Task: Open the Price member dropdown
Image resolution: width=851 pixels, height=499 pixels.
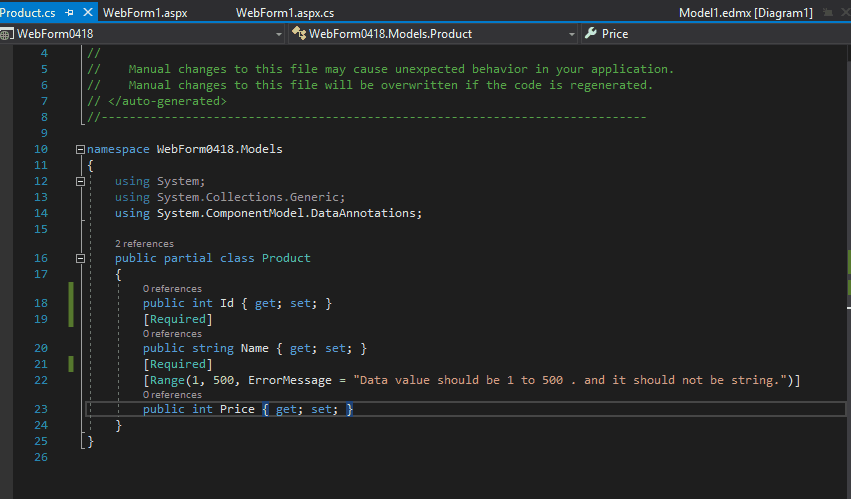Action: click(716, 34)
